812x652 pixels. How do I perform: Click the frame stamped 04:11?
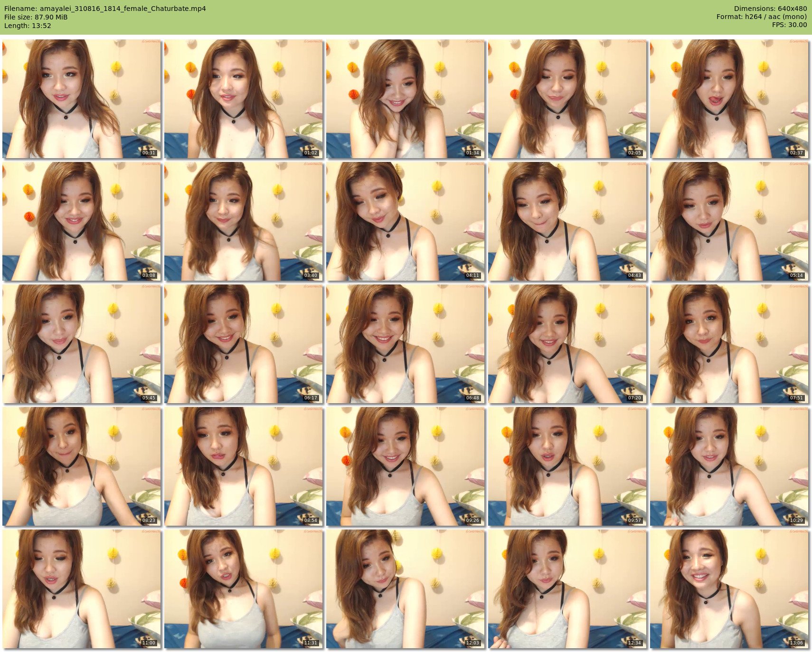[x=406, y=221]
